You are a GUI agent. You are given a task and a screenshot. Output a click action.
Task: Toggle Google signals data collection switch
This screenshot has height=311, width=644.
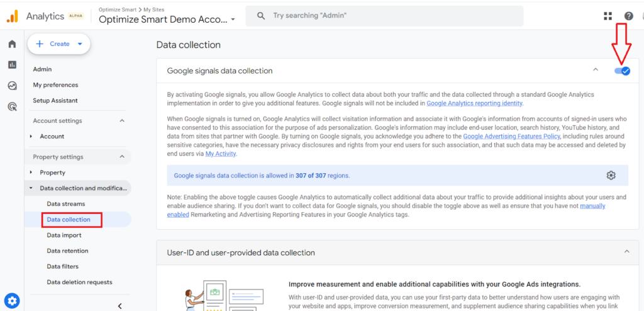(622, 71)
